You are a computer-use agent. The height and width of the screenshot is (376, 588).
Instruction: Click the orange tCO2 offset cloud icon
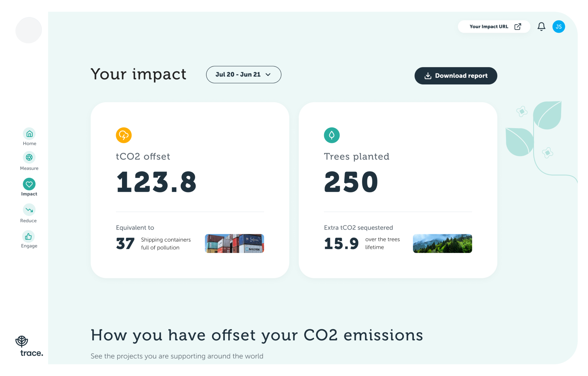124,135
